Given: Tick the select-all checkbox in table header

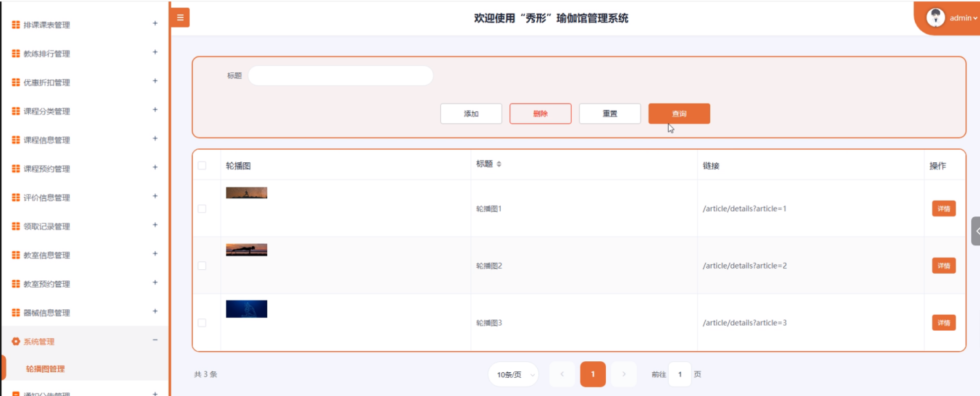Looking at the screenshot, I should pyautogui.click(x=202, y=166).
